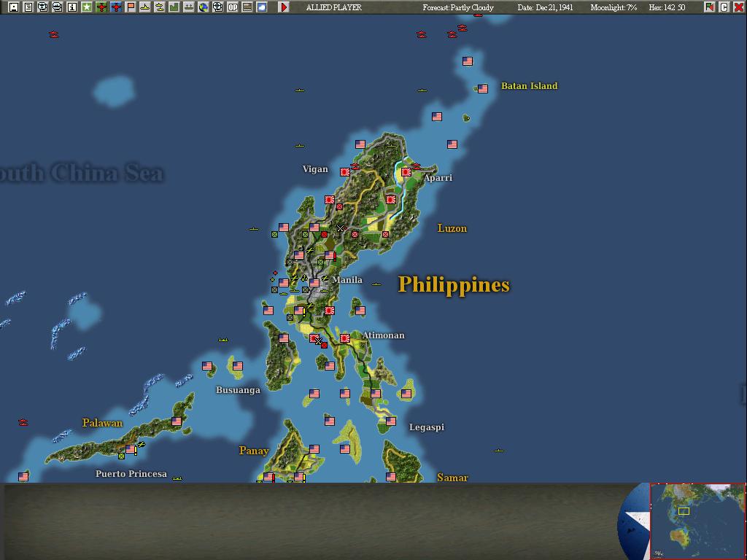Screen dimensions: 747x560
Task: Click the 'Luzon' island label
Action: 452,228
